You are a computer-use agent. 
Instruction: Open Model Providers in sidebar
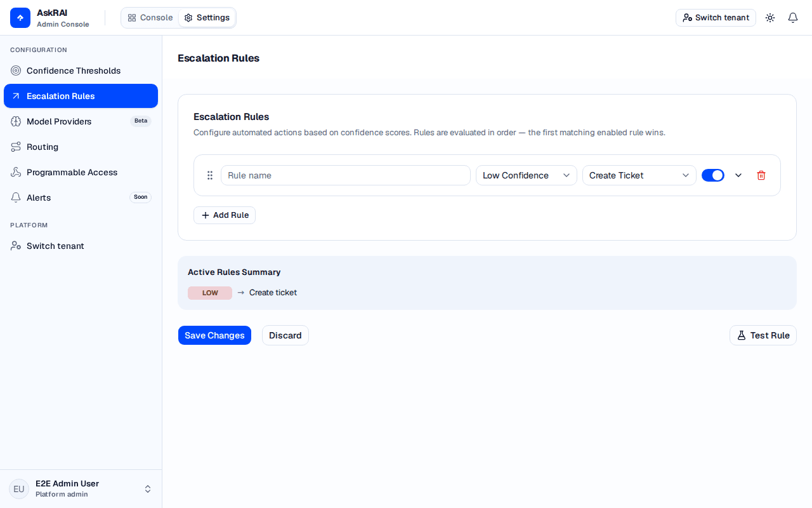coord(81,121)
